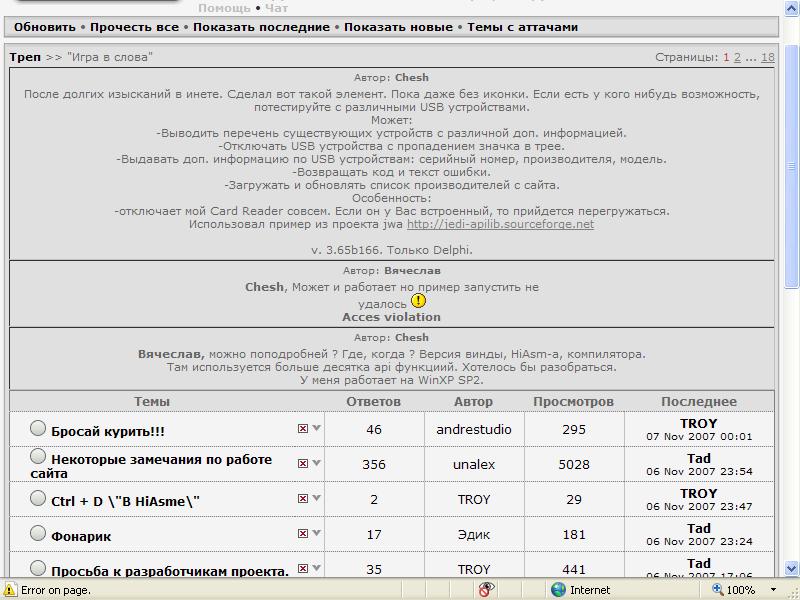Click the yellow exclamation smiley in Вячеслав's post
This screenshot has height=600, width=800.
[x=418, y=301]
